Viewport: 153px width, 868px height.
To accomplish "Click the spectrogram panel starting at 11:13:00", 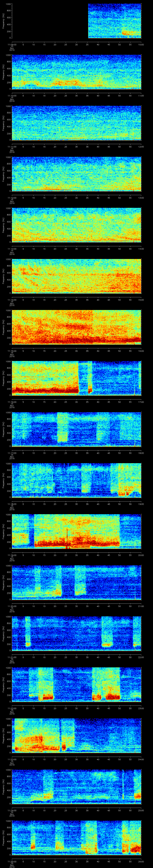I will 76,225.
